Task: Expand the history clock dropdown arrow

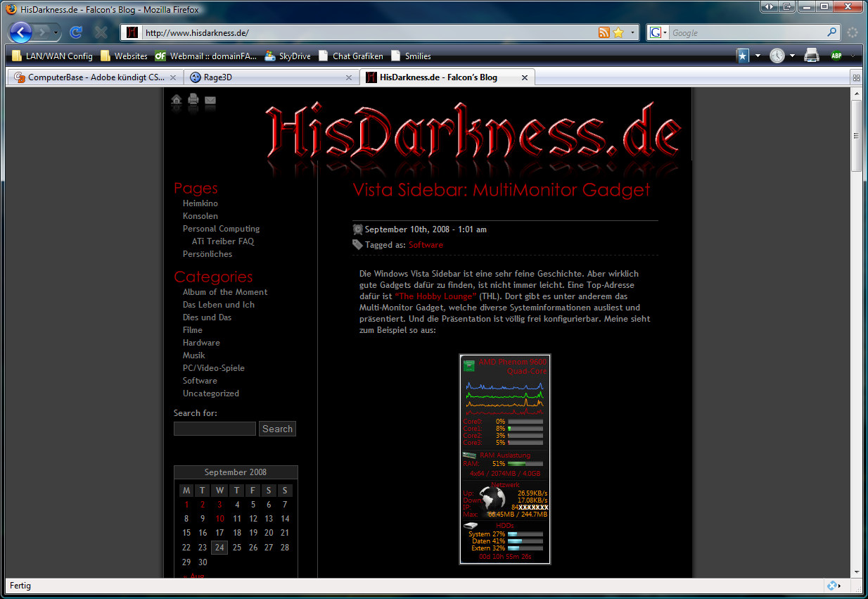Action: coord(791,56)
